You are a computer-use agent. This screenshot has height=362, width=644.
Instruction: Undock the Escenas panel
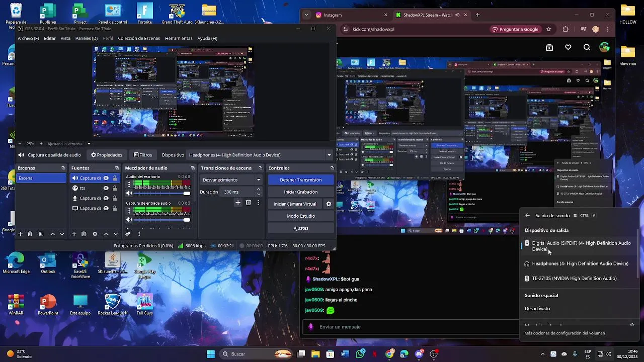tap(63, 168)
